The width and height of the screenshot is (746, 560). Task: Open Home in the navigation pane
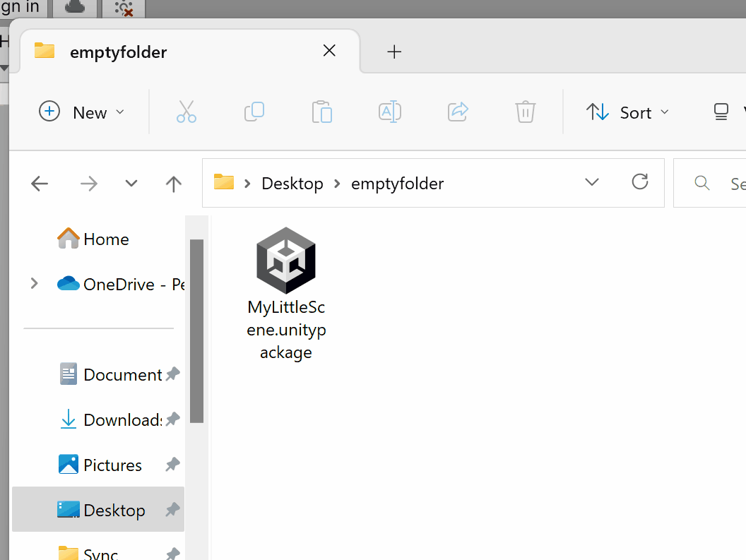(x=105, y=239)
